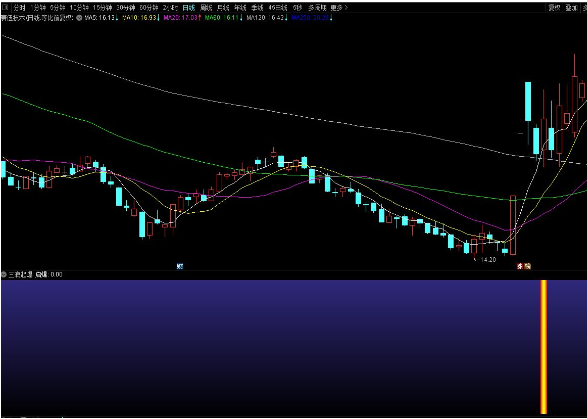Image resolution: width=587 pixels, height=419 pixels.
Task: Select the 日线 daily period tab
Action: click(188, 7)
